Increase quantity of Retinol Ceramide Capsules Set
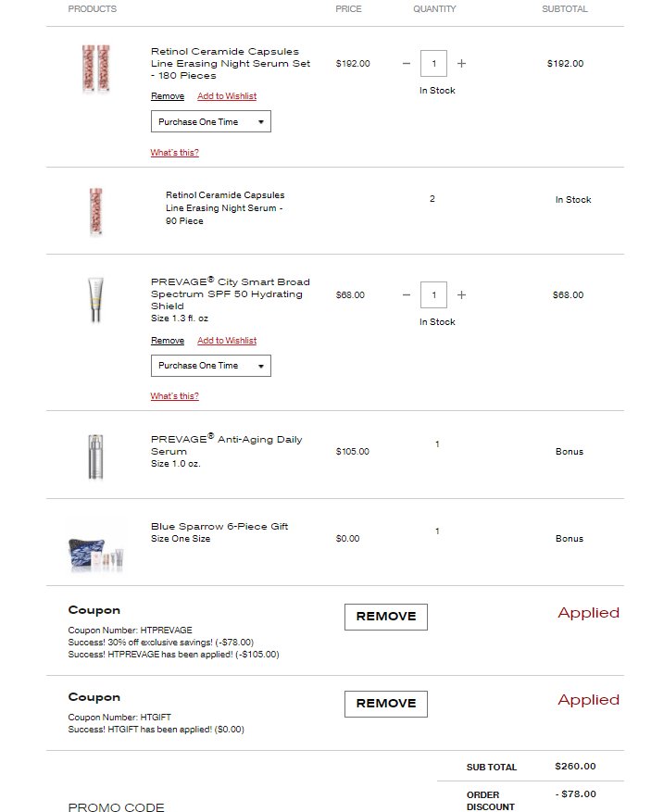 [461, 64]
